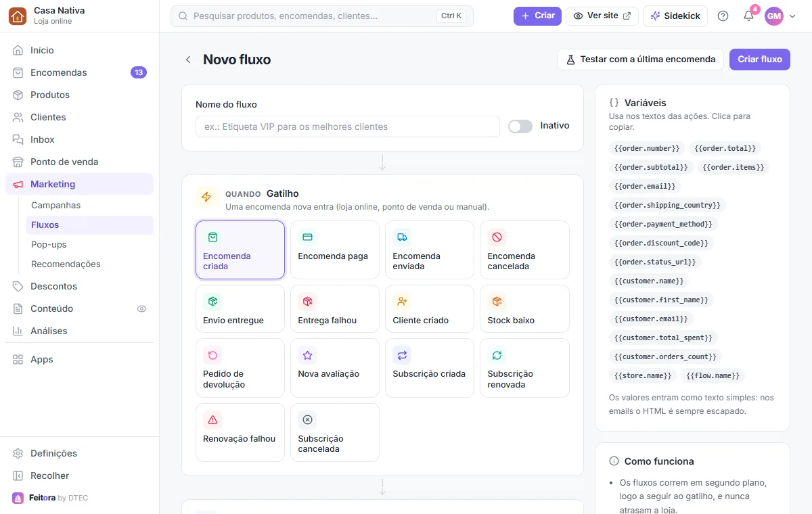Select the Encomenda cancelada trigger card
This screenshot has height=514, width=812.
(524, 250)
